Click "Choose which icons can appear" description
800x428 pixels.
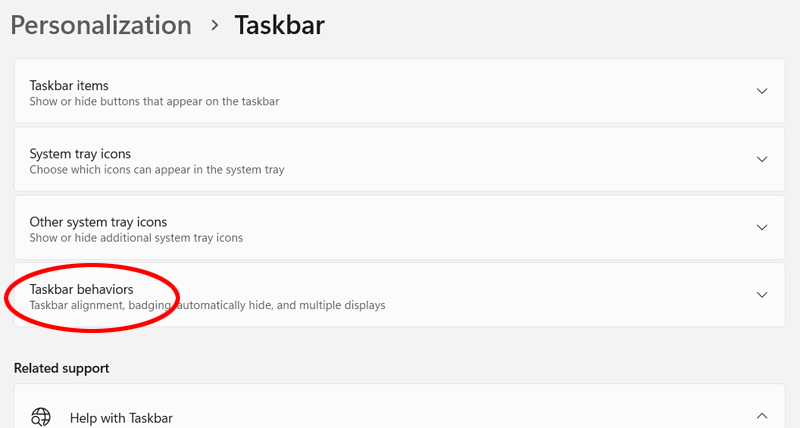tap(157, 170)
